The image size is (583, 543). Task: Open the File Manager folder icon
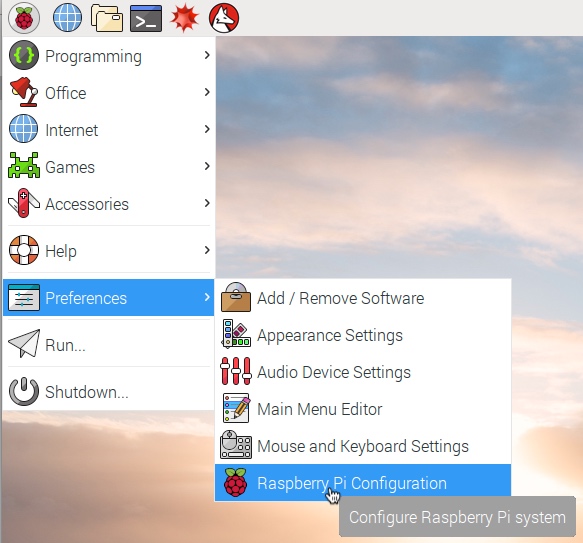[x=107, y=18]
